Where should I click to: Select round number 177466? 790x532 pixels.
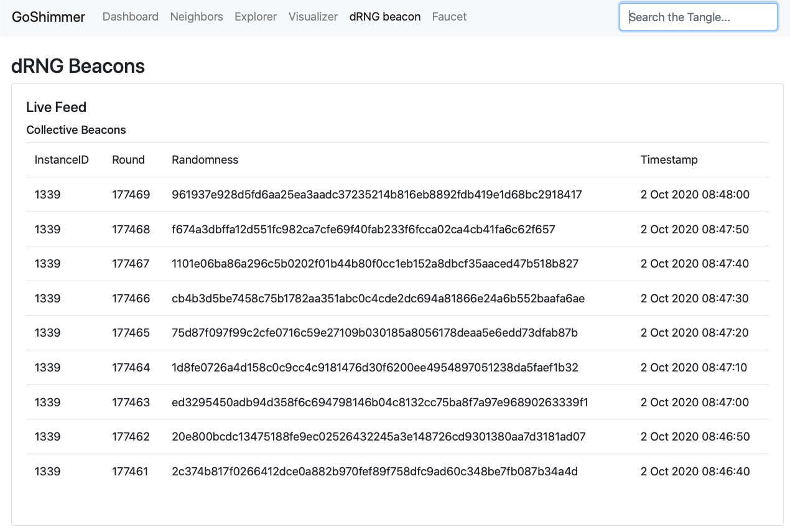coord(131,299)
